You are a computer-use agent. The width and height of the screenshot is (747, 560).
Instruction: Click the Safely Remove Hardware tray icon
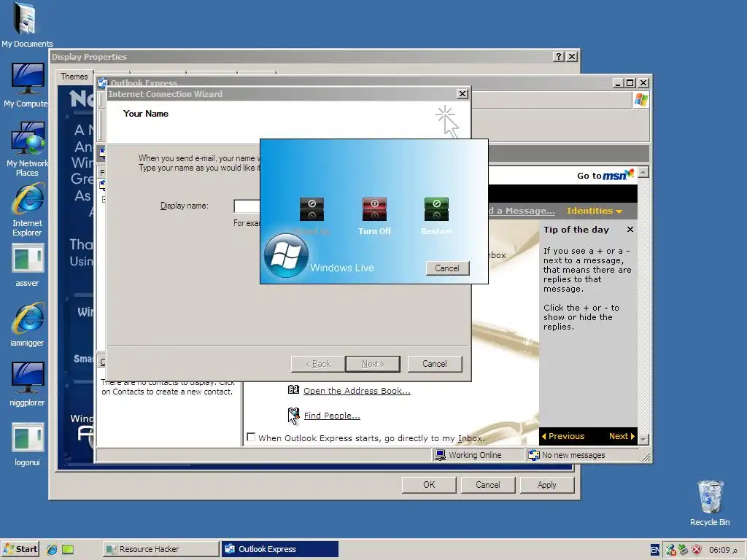click(683, 550)
